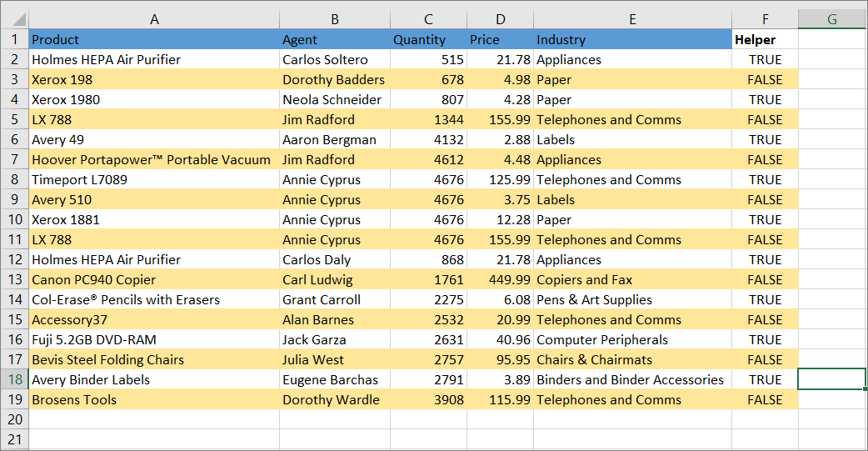Select column F header
Screen dimensions: 868x451
tap(765, 19)
